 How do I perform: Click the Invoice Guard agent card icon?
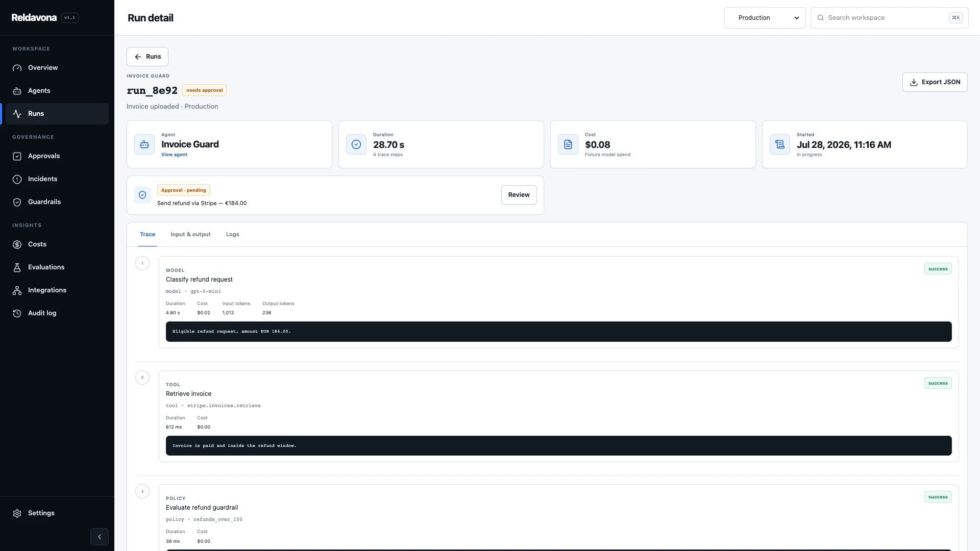point(144,144)
